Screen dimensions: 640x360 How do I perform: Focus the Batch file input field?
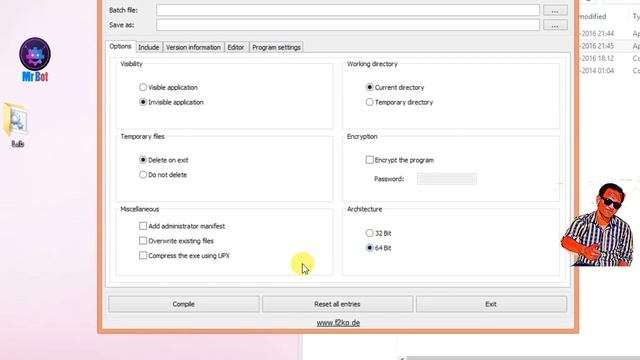click(348, 10)
